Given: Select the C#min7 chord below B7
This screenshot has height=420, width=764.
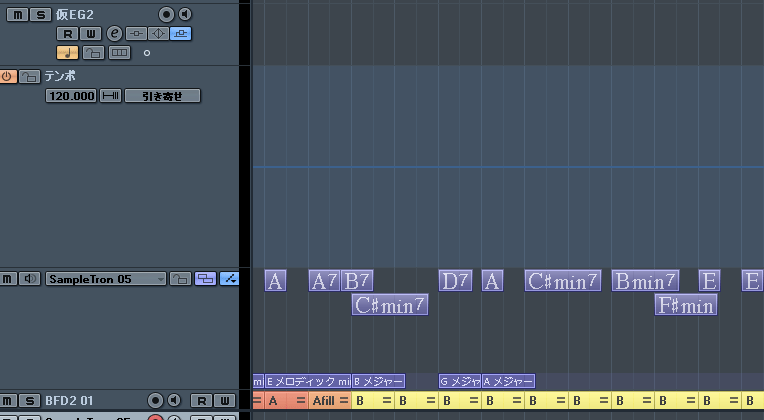Looking at the screenshot, I should click(390, 305).
